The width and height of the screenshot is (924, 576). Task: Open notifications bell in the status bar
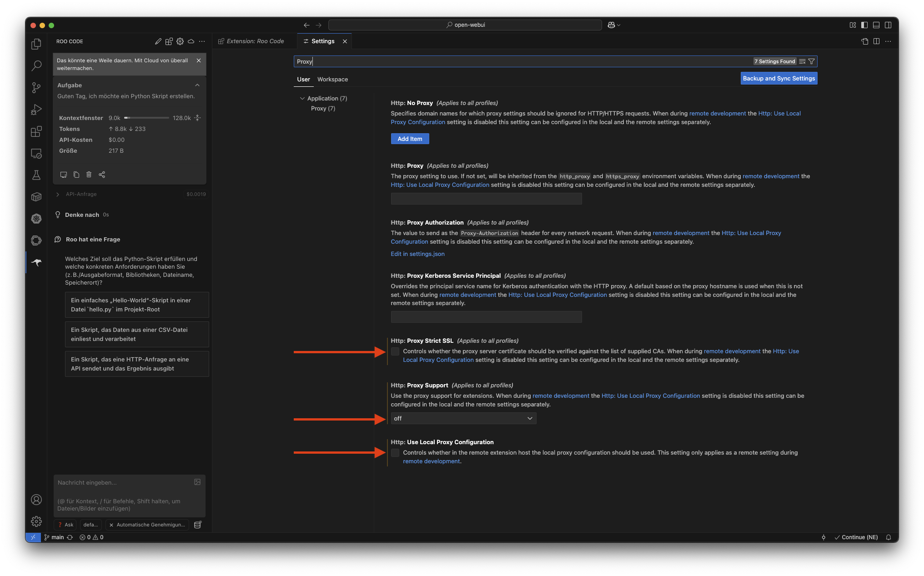tap(889, 537)
